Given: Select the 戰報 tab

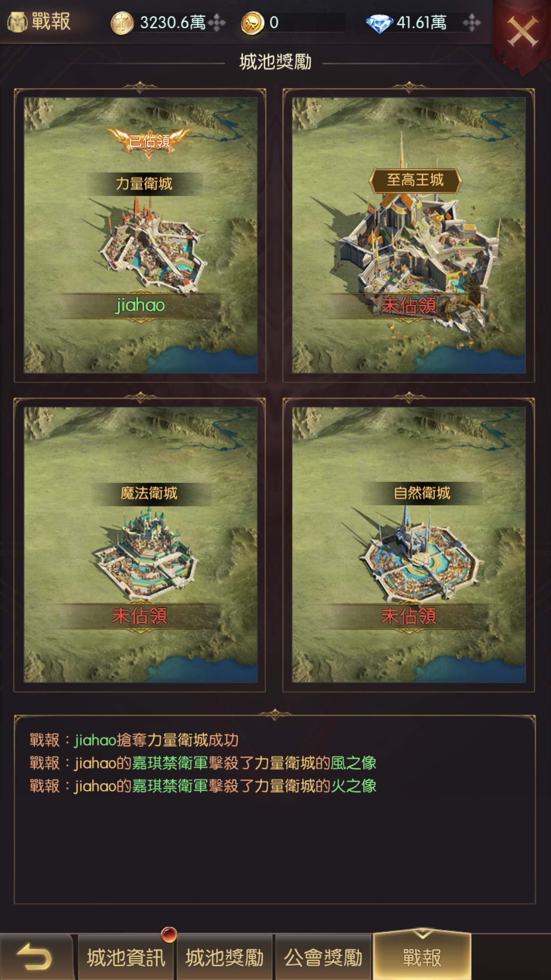Looking at the screenshot, I should (x=422, y=956).
